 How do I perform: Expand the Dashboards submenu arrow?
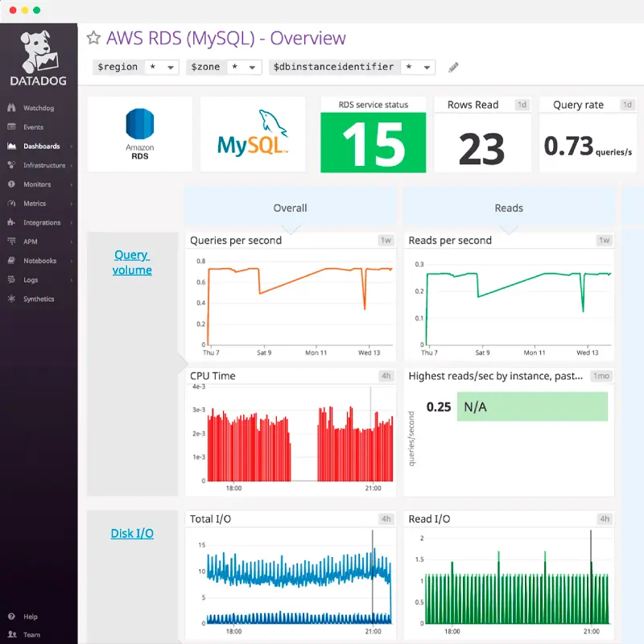(72, 147)
